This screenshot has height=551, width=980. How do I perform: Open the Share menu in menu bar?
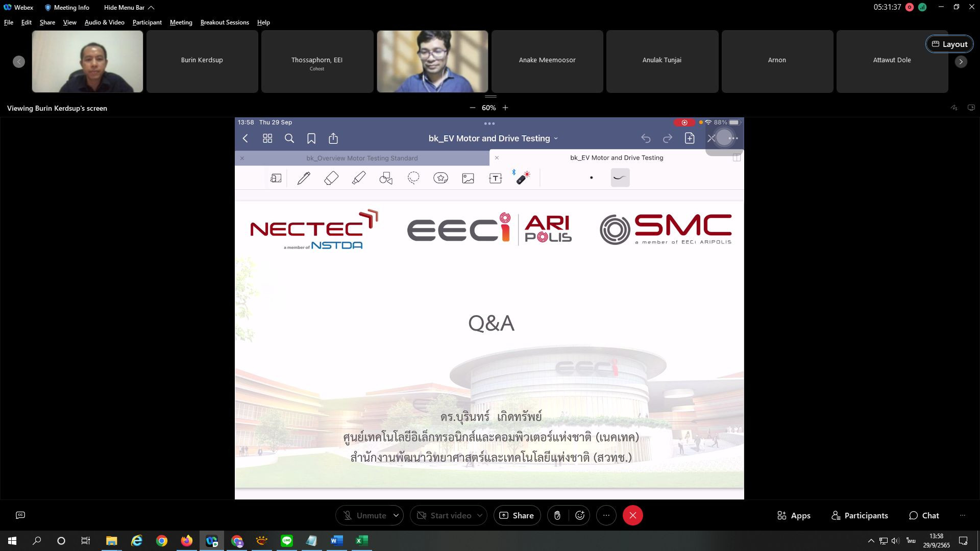pyautogui.click(x=47, y=22)
